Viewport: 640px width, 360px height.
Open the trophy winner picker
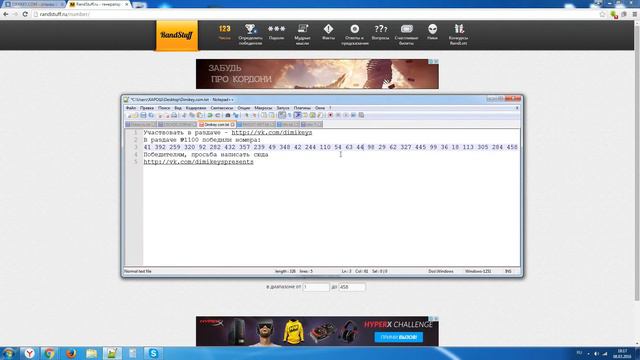coord(250,34)
